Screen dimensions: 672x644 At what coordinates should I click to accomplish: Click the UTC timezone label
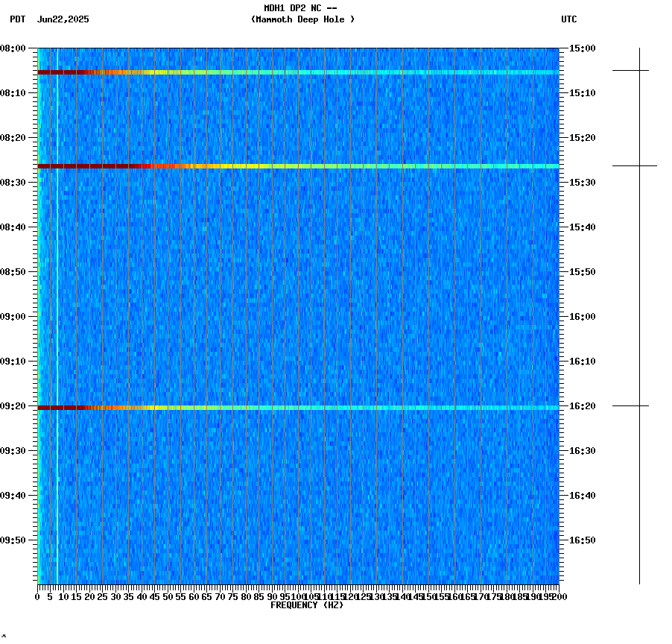[x=570, y=20]
